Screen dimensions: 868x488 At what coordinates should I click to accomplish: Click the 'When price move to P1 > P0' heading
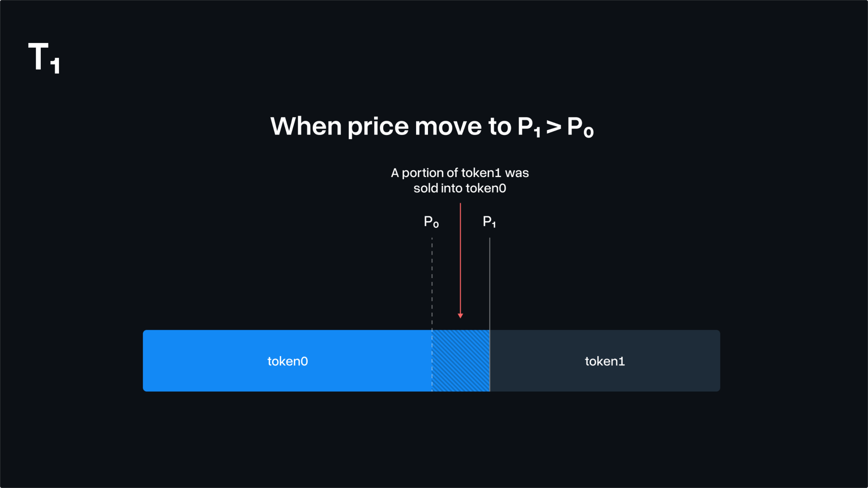click(432, 127)
